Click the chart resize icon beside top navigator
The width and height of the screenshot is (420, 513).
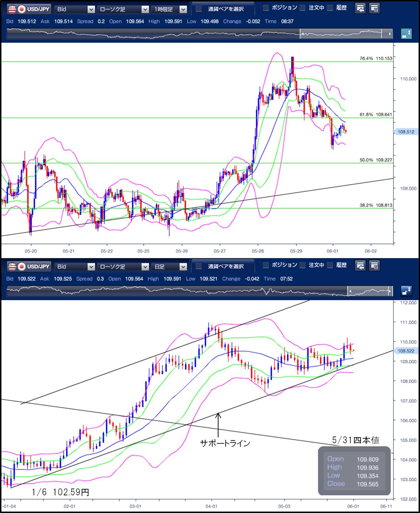[x=406, y=34]
